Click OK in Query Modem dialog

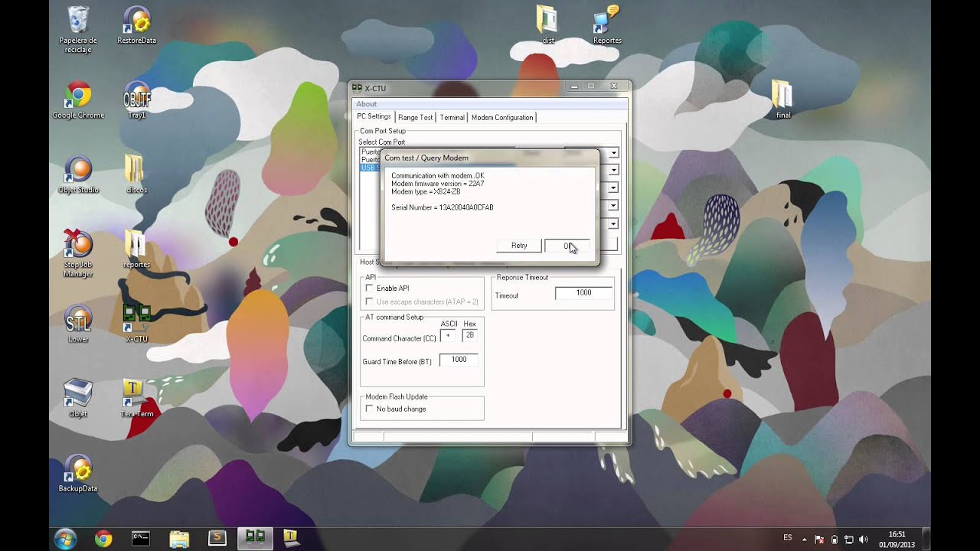(567, 246)
